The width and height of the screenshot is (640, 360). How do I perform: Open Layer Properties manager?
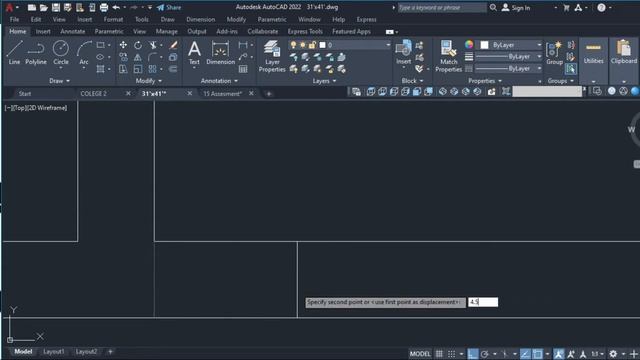(272, 56)
